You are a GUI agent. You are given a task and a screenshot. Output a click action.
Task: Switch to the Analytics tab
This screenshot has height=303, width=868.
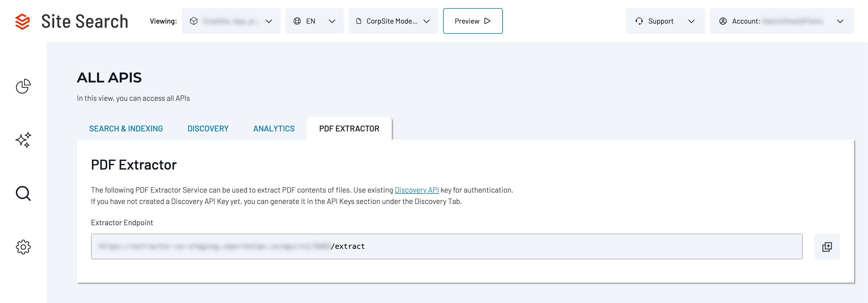[x=274, y=128]
